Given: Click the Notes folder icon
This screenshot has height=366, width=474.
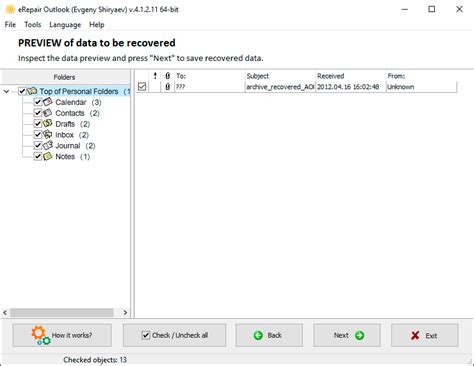Looking at the screenshot, I should [48, 156].
